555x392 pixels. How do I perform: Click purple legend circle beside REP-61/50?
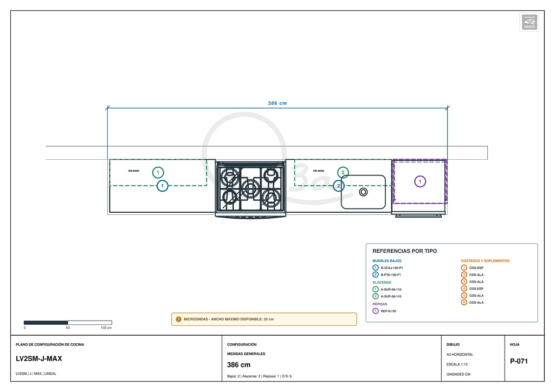click(x=376, y=311)
